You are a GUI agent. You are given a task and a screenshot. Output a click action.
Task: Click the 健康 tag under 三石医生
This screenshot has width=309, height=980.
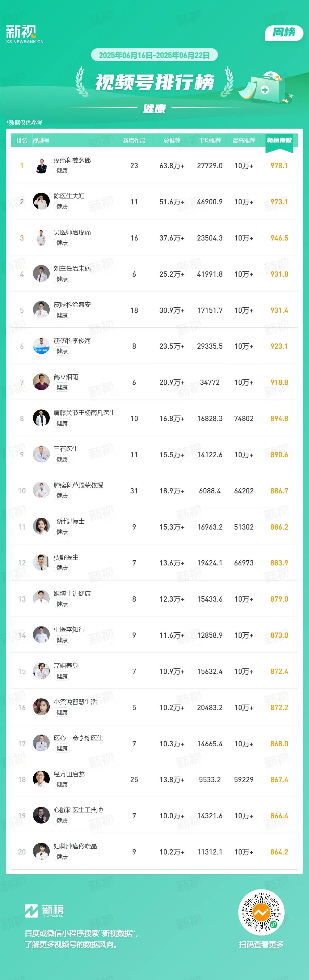point(62,460)
